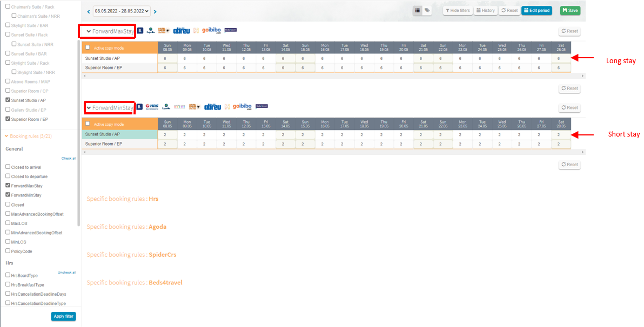Collapse the ForwardMaxStay section
644x327 pixels.
[89, 31]
